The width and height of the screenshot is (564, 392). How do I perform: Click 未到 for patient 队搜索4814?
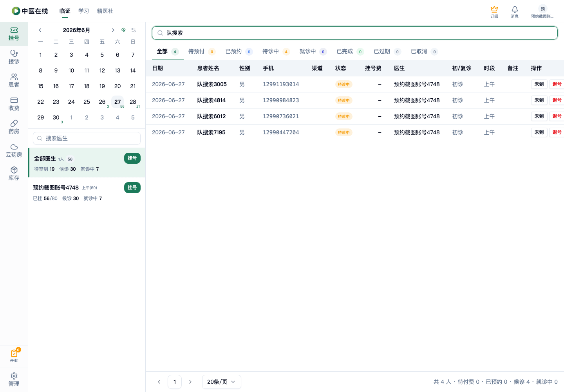pos(539,100)
